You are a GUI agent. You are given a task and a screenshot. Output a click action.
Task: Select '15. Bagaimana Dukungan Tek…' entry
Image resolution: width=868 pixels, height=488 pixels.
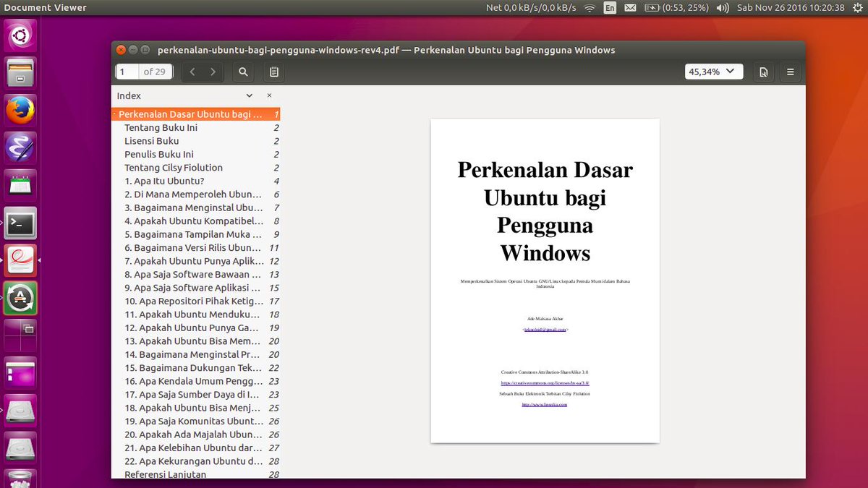click(196, 368)
